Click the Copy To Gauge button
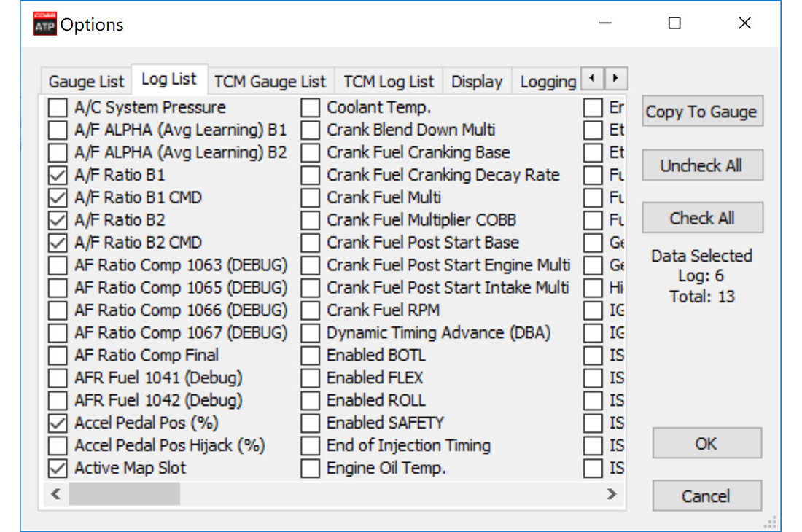 coord(702,112)
